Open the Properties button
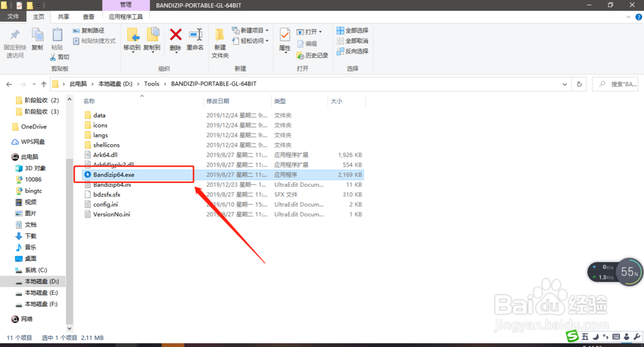Screen dimensions: 644x347 click(x=285, y=40)
